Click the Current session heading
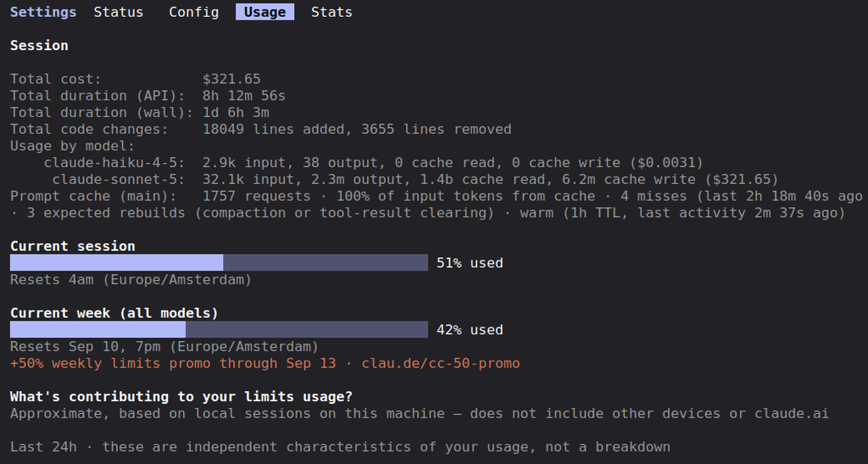Viewport: 868px width, 464px height. [73, 246]
